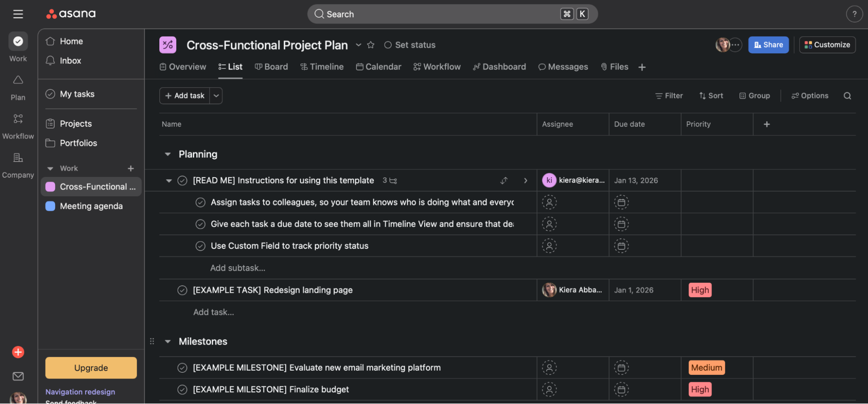The image size is (868, 404).
Task: Complete the Finalize budget milestone
Action: tap(182, 389)
